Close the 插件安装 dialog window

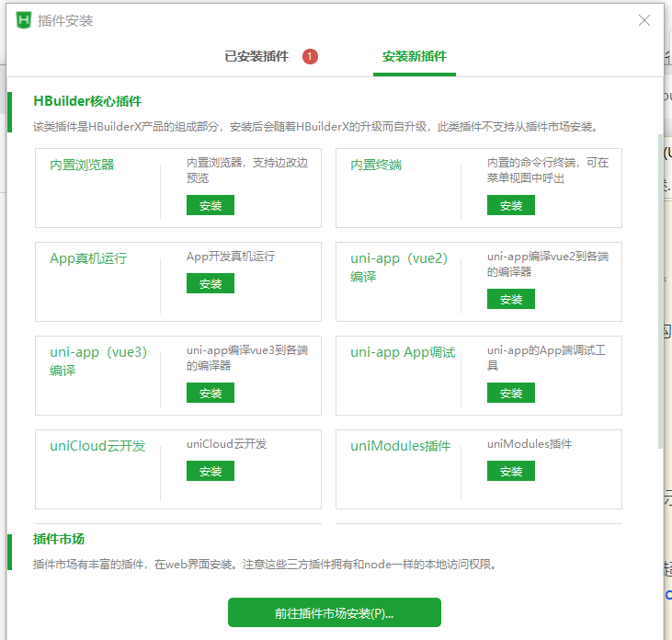pyautogui.click(x=645, y=20)
